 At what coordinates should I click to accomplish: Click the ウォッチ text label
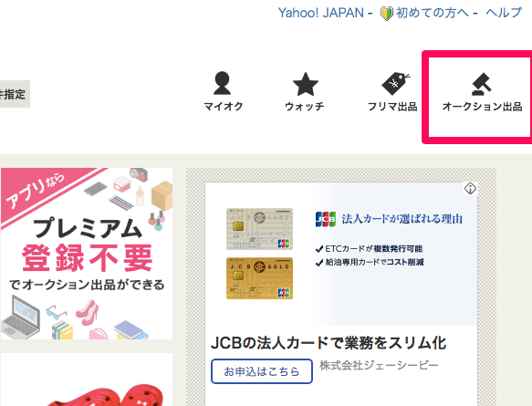(x=305, y=107)
